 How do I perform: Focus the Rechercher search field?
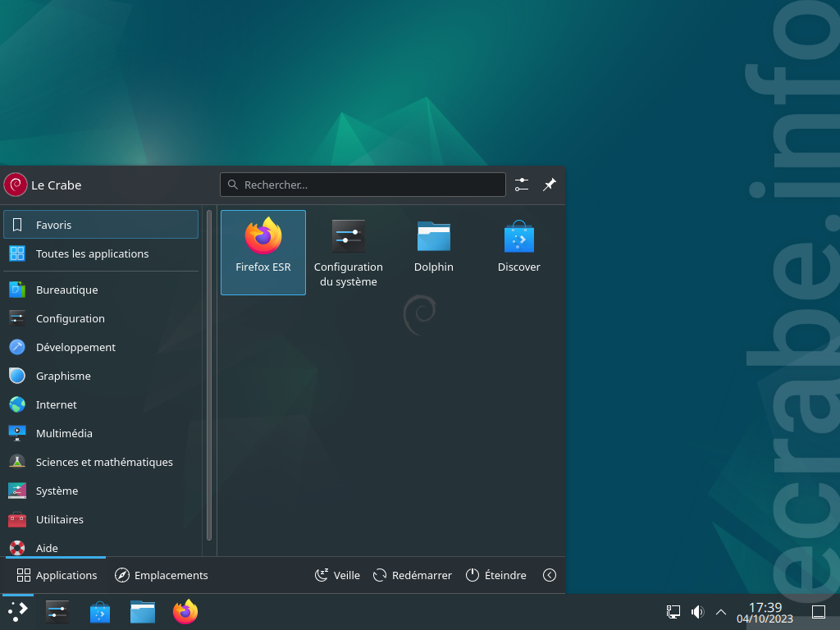coord(363,185)
